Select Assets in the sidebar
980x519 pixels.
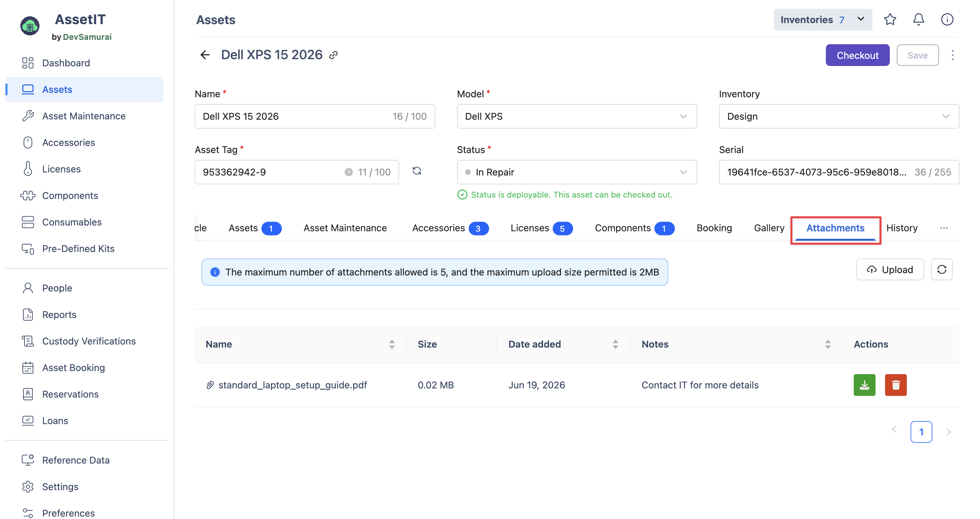pyautogui.click(x=84, y=89)
